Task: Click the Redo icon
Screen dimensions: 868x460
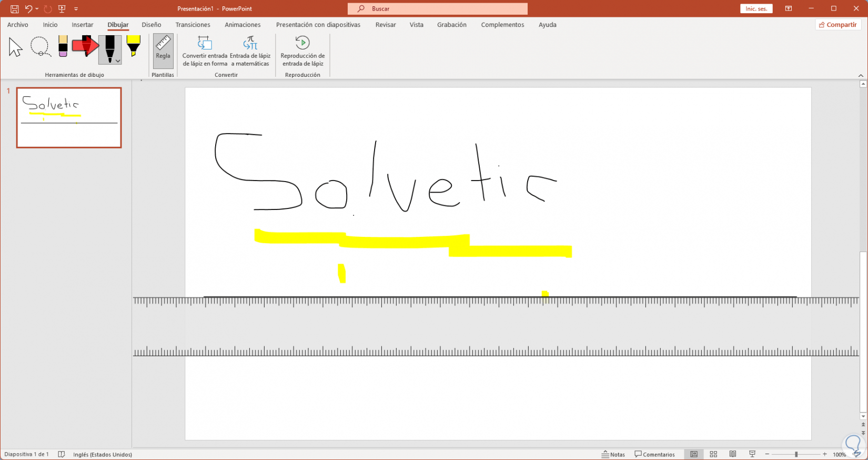Action: (48, 9)
